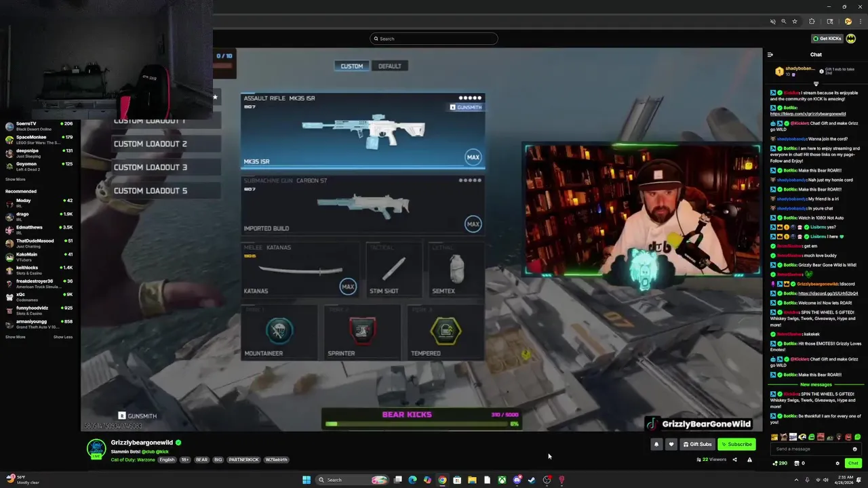
Task: Expand Recommended list with Show More
Action: click(15, 337)
